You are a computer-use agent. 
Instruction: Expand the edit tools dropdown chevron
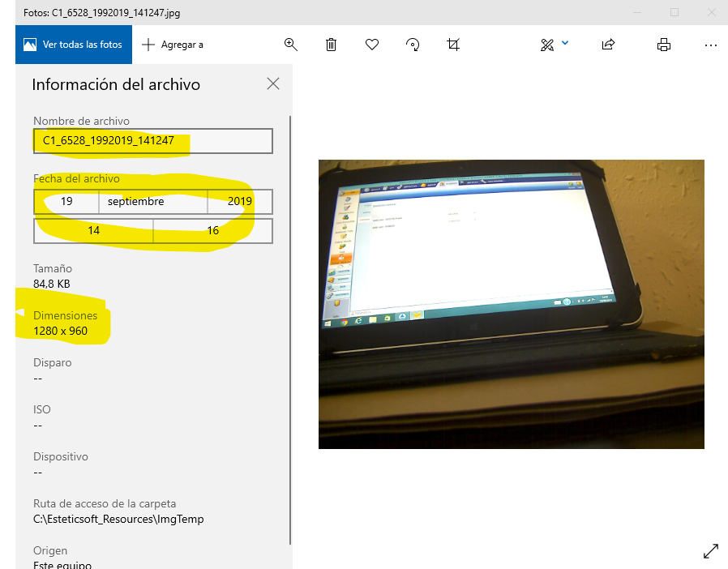tap(565, 43)
